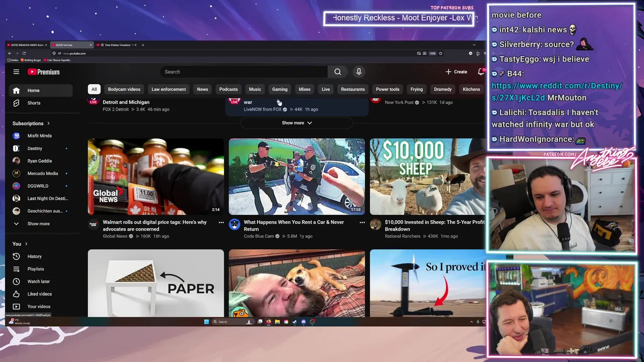Select Power tools filter chip

pos(387,89)
